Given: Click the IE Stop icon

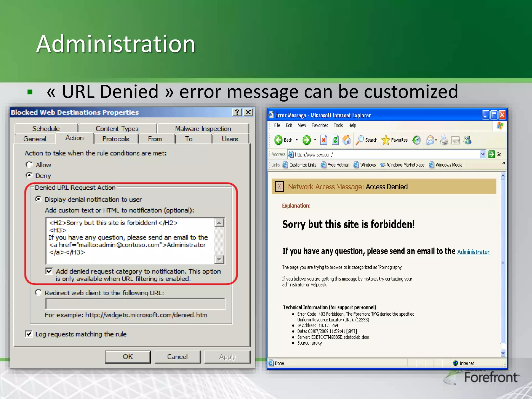Looking at the screenshot, I should click(x=324, y=140).
